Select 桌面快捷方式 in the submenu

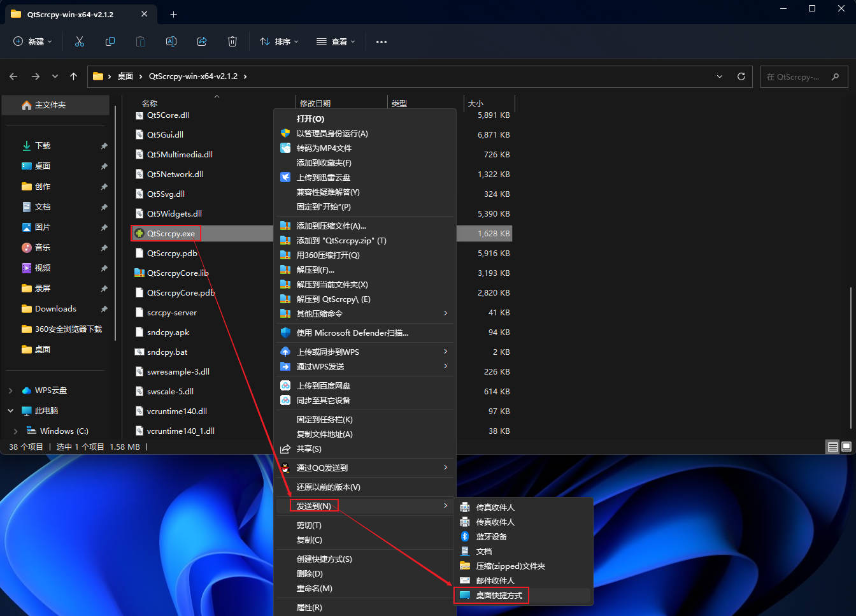499,596
